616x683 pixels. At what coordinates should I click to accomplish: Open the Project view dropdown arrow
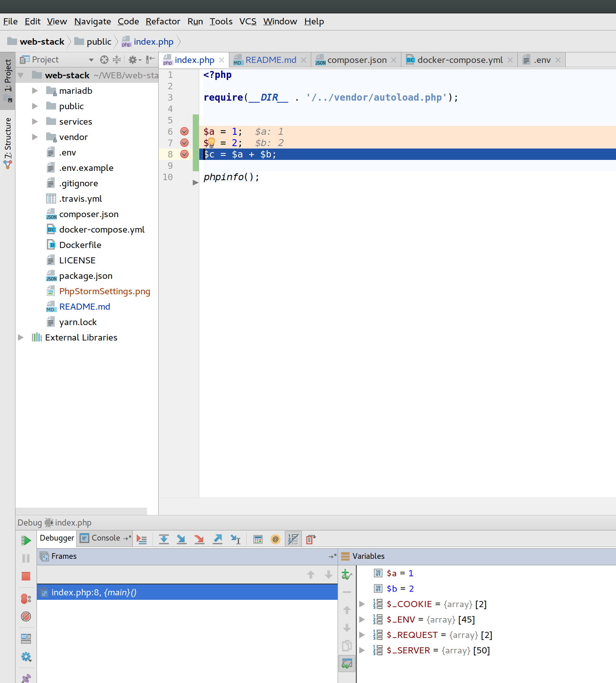[x=91, y=60]
